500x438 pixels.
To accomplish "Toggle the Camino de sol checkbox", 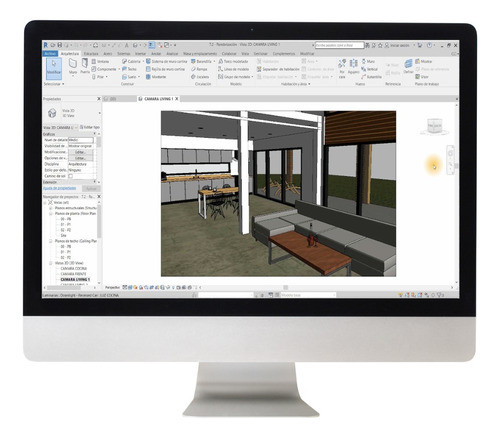I will tap(70, 176).
